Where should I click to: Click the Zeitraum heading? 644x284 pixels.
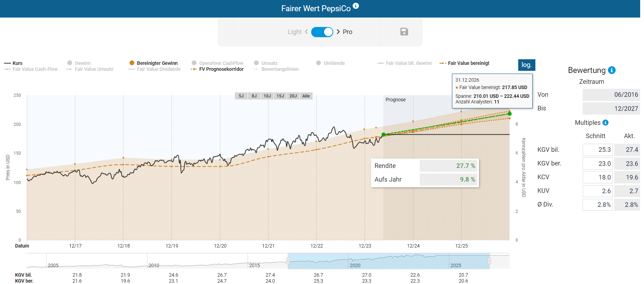click(x=591, y=82)
